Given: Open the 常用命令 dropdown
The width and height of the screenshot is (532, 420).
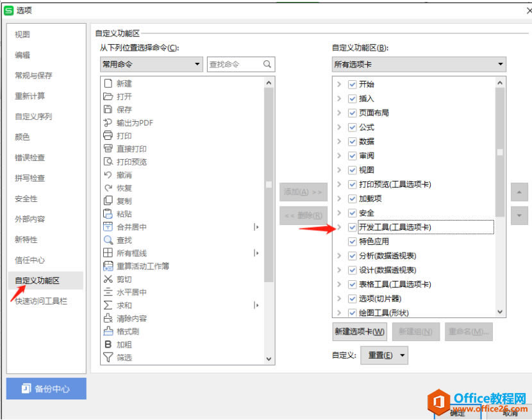Looking at the screenshot, I should tap(151, 64).
